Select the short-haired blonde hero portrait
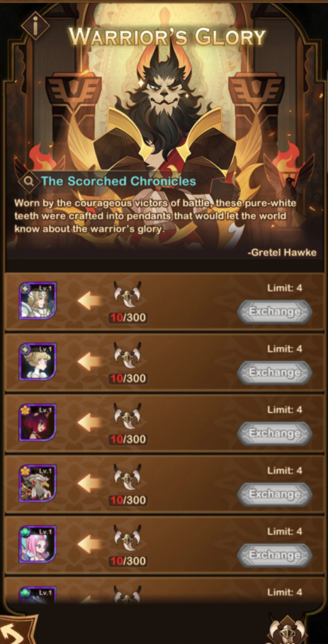Image resolution: width=328 pixels, height=644 pixels. 38,362
